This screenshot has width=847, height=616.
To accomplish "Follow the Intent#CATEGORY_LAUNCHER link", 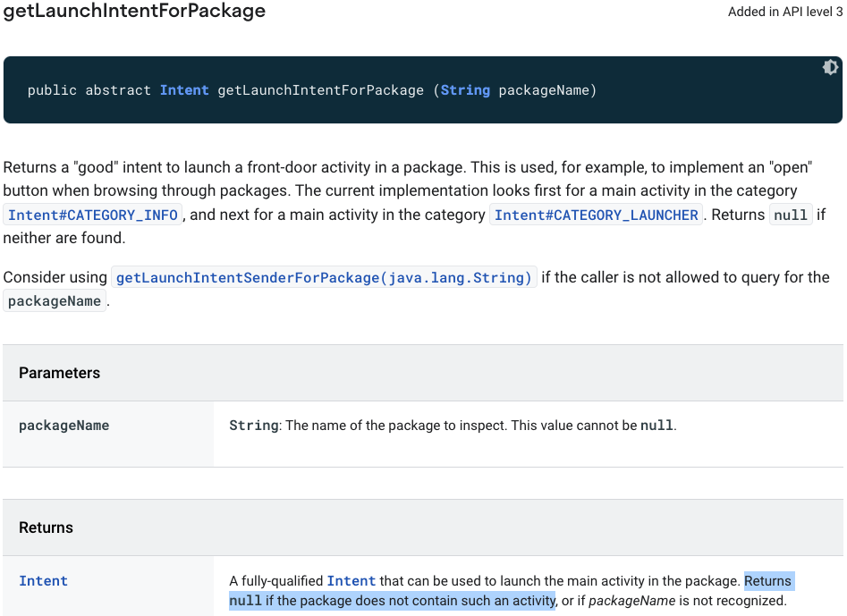I will pyautogui.click(x=596, y=215).
